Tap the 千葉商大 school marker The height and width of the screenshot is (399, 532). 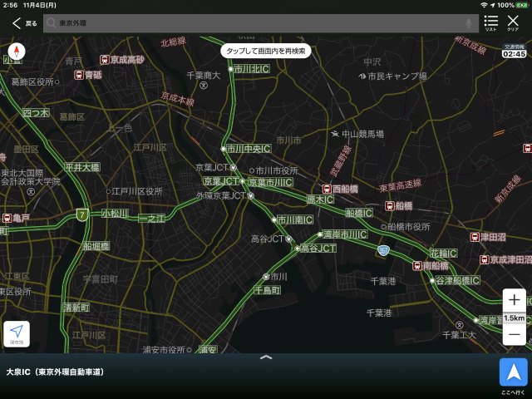204,85
